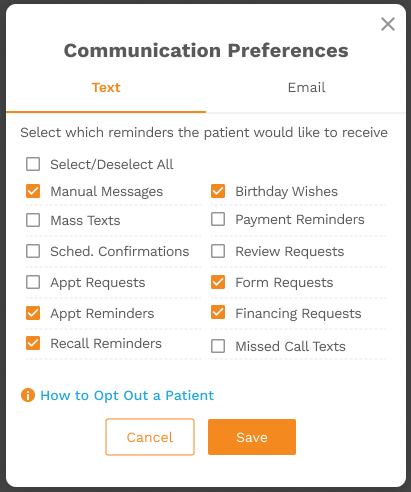This screenshot has height=492, width=411.
Task: Turn off Birthday Wishes checkbox
Action: [218, 191]
